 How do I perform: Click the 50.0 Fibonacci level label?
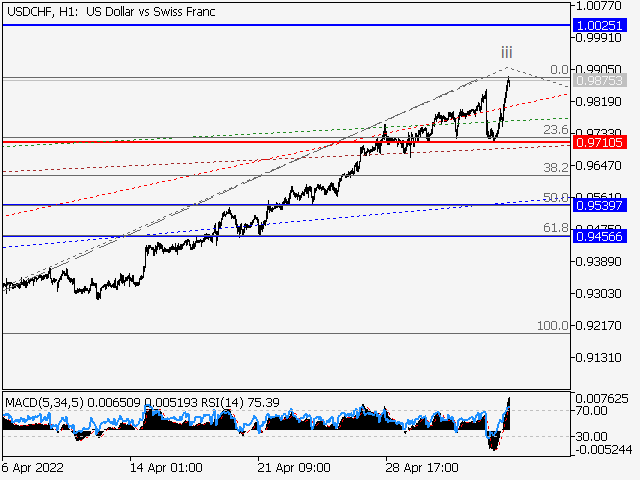point(556,198)
